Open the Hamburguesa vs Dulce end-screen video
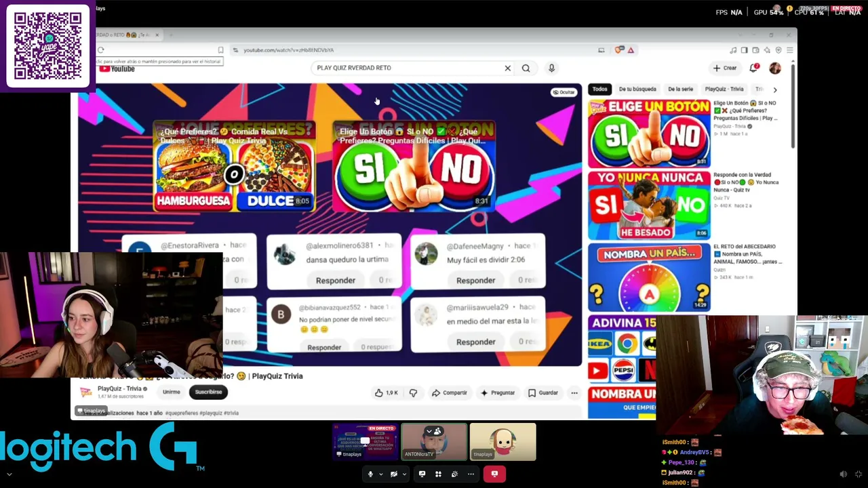The image size is (868, 488). 234,166
